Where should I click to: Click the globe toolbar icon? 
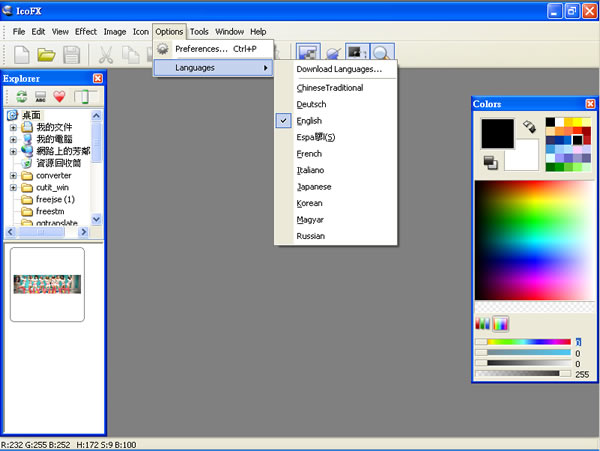[x=333, y=53]
